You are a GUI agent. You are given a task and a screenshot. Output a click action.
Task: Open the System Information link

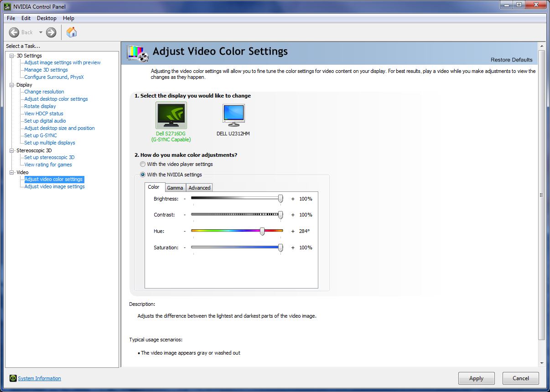[x=39, y=378]
